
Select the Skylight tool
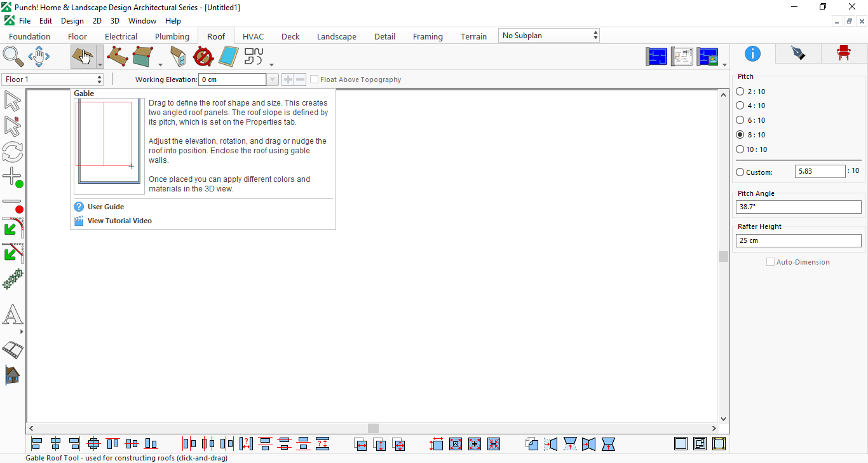coord(227,57)
